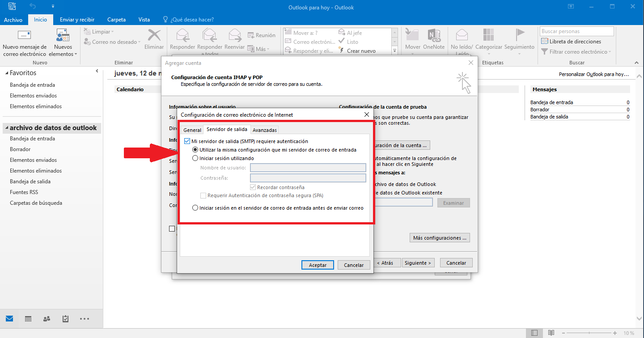
Task: Click the Nuevo mensaje de correo electrónico icon
Action: (24, 35)
